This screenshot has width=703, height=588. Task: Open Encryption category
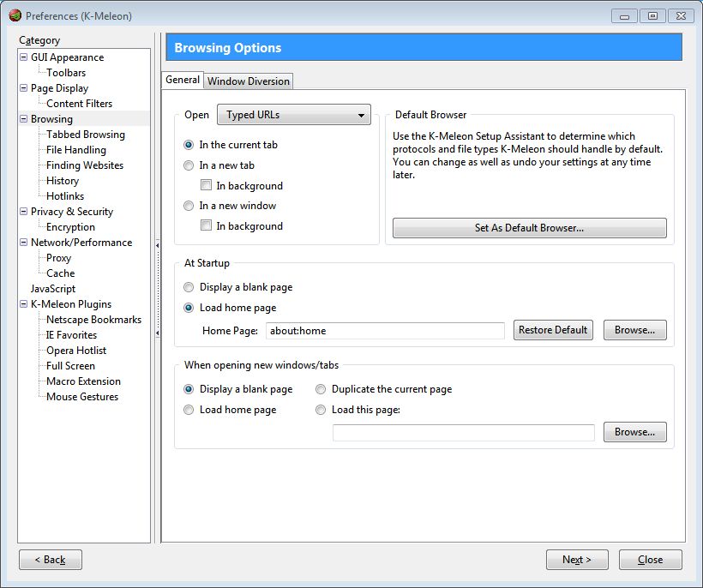pyautogui.click(x=70, y=227)
